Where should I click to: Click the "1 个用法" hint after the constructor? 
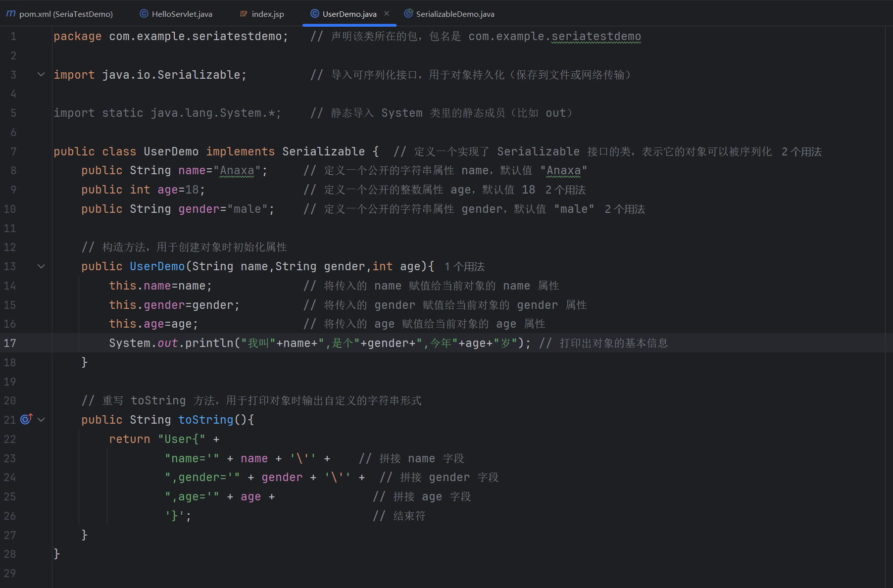(464, 266)
